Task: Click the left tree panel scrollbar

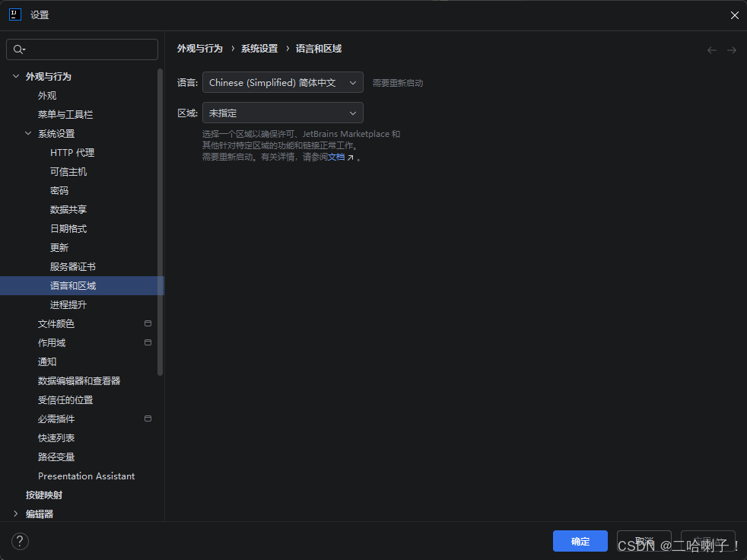Action: point(160,222)
